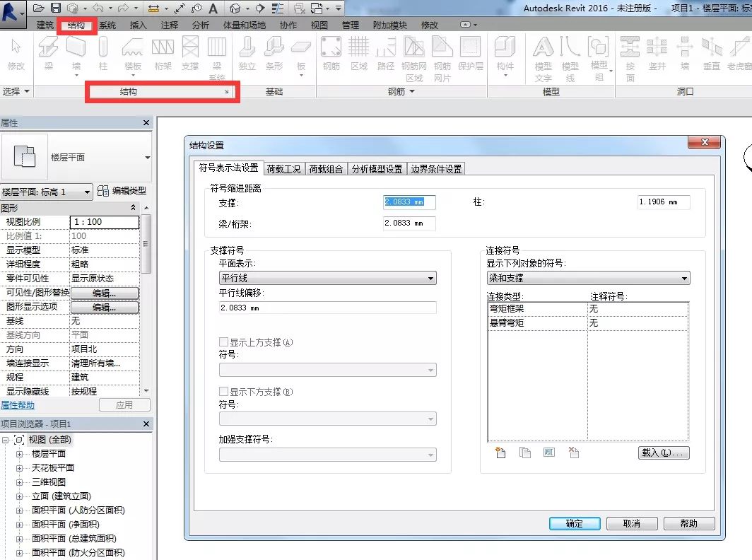Select the Model Text (模型文字) tool
Viewport: 752px width, 560px height.
pos(543,59)
